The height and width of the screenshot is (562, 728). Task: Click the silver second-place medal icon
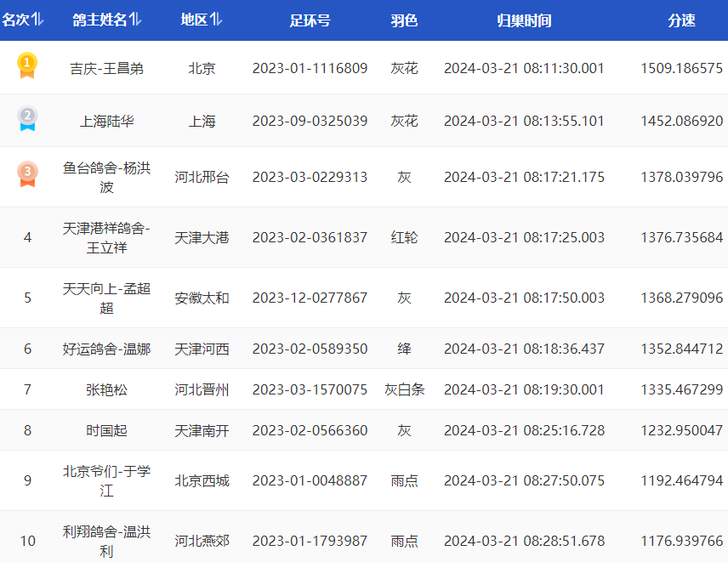point(27,119)
